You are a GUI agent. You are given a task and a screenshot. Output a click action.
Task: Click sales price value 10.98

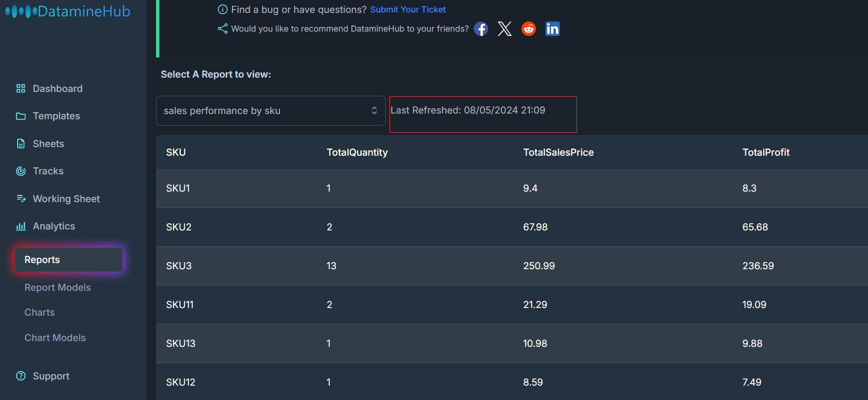coord(535,343)
